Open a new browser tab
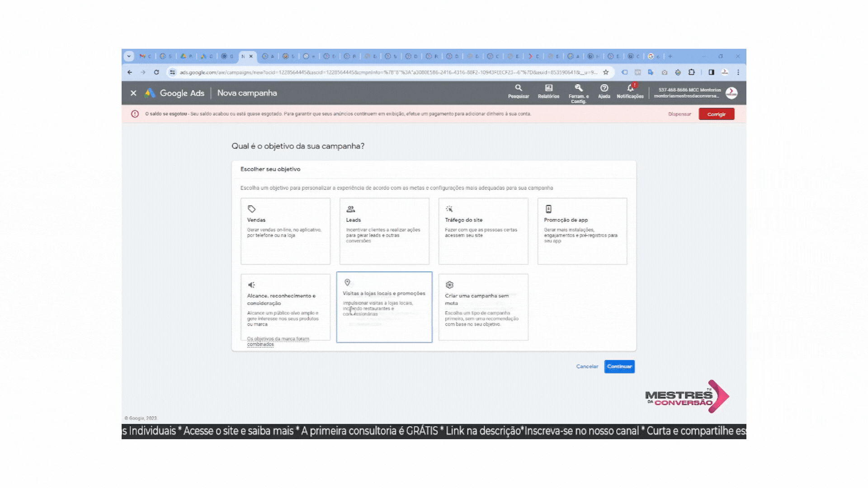Screen dimensions: 868x488 pyautogui.click(x=670, y=56)
